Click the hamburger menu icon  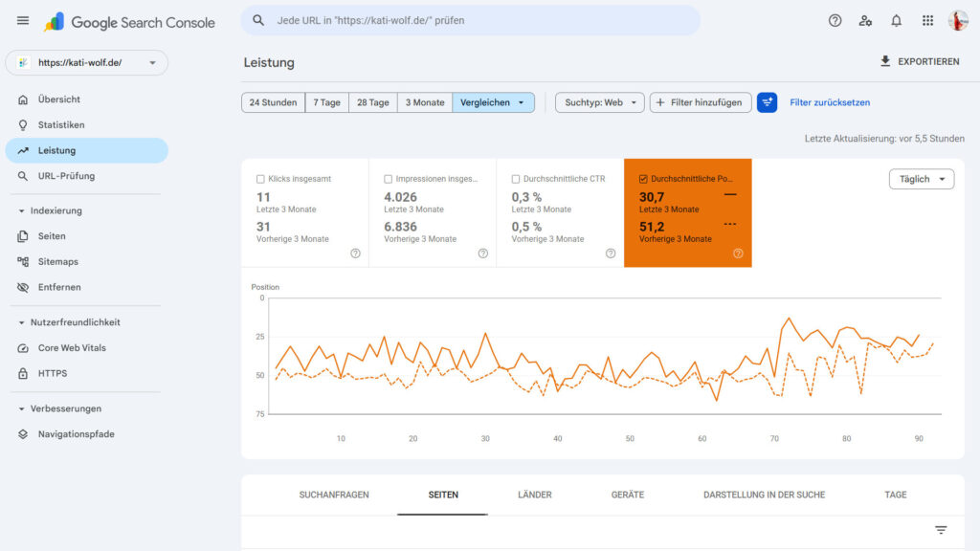pos(23,20)
